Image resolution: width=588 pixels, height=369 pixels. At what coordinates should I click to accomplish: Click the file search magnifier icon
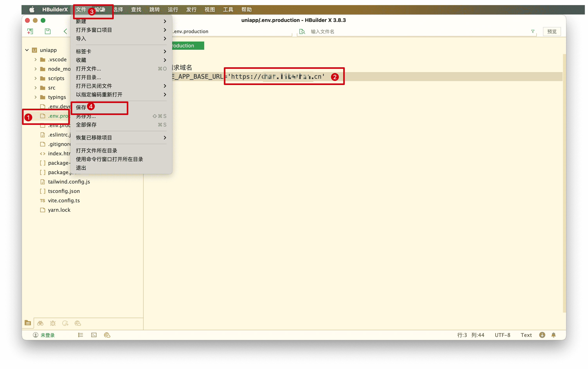pyautogui.click(x=302, y=32)
